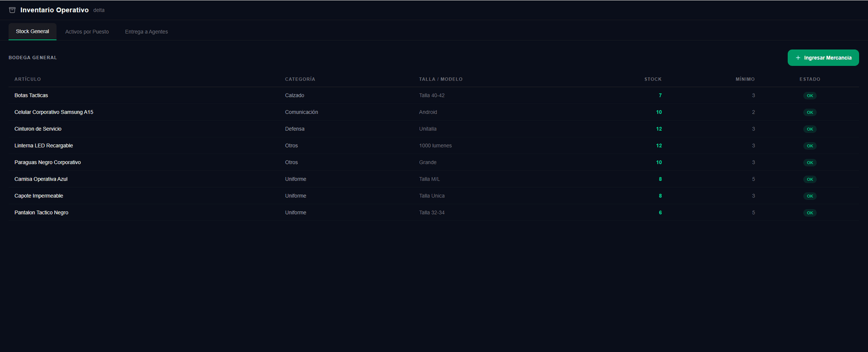Click the plus icon on Ingresar Mercancia
The width and height of the screenshot is (868, 352).
tap(798, 58)
